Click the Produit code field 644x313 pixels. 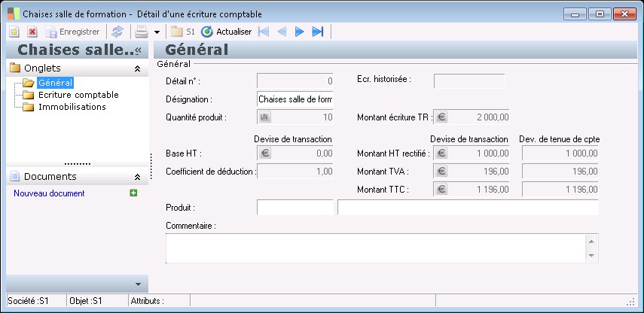(x=295, y=207)
